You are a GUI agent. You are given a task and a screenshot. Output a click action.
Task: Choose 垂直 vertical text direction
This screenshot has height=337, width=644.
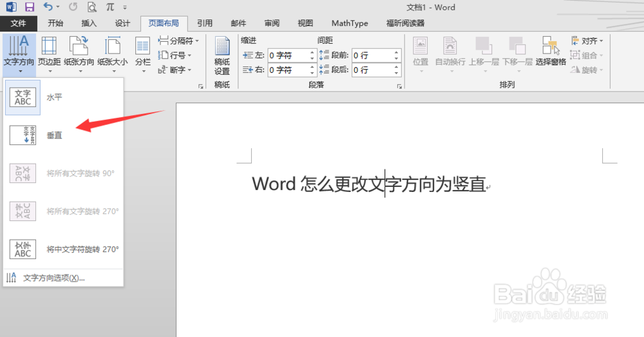tap(63, 135)
